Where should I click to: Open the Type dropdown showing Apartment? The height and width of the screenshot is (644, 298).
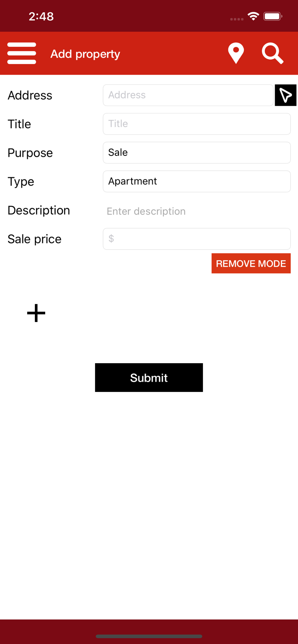(x=197, y=181)
